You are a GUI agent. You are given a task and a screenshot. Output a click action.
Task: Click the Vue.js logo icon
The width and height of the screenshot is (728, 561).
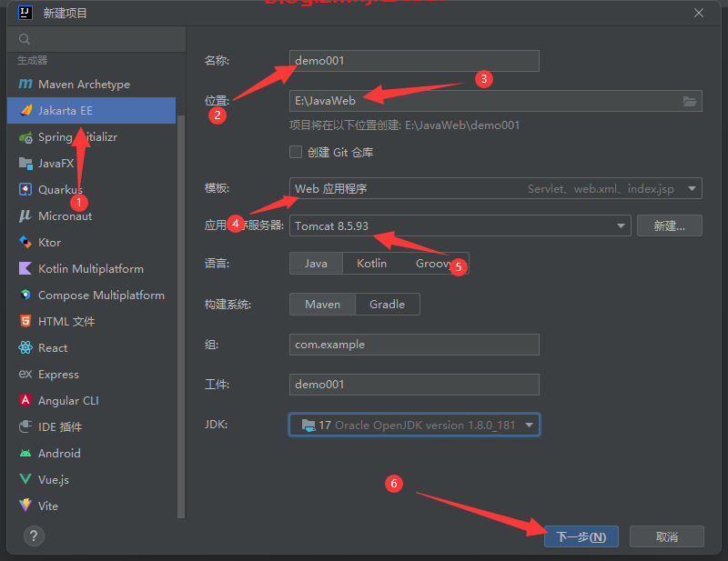click(x=25, y=479)
